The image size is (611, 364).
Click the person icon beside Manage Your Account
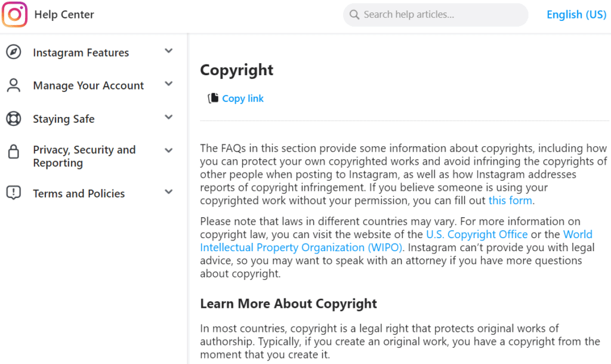[13, 85]
